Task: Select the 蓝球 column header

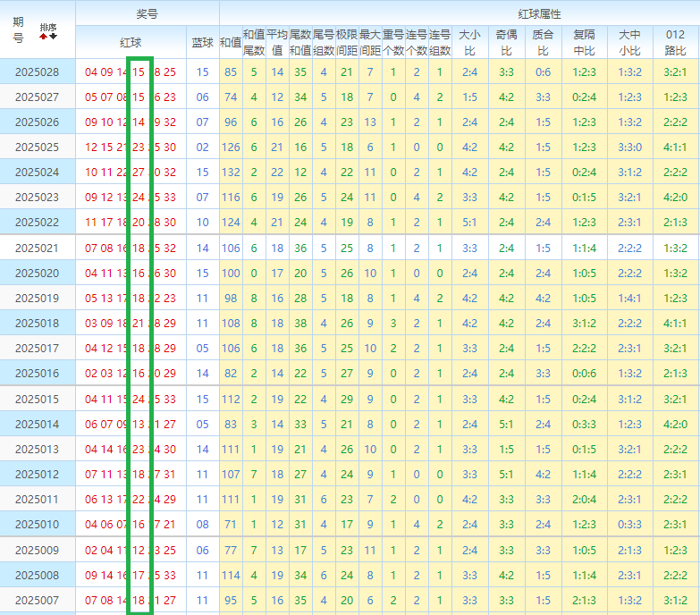Action: point(202,42)
